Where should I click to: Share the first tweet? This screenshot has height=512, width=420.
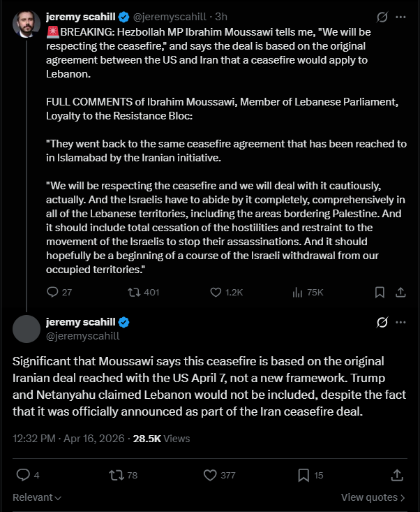click(400, 292)
